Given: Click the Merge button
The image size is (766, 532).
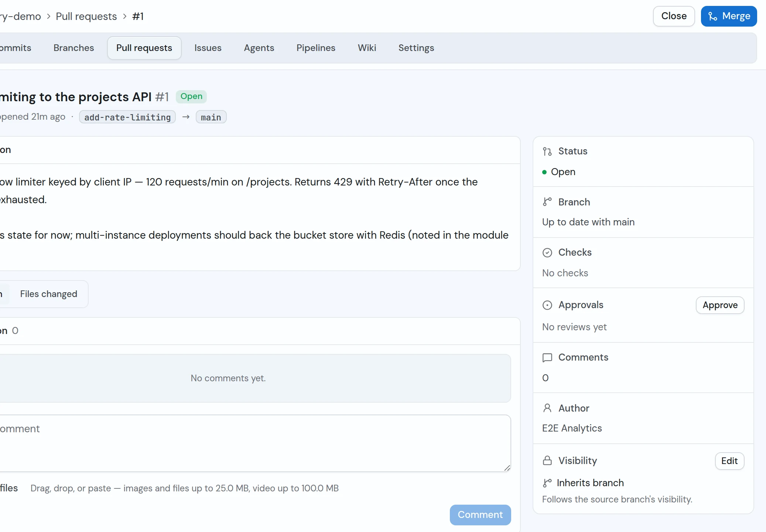Looking at the screenshot, I should (x=729, y=16).
